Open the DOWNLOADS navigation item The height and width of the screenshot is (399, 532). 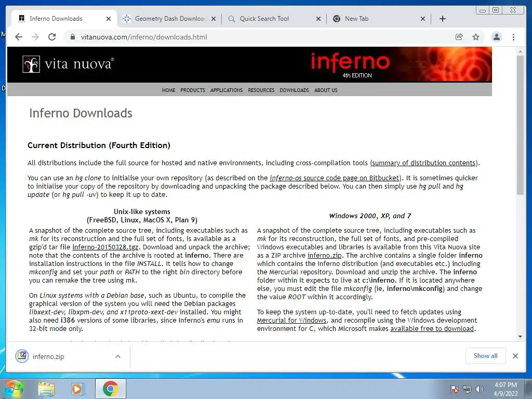click(x=294, y=90)
